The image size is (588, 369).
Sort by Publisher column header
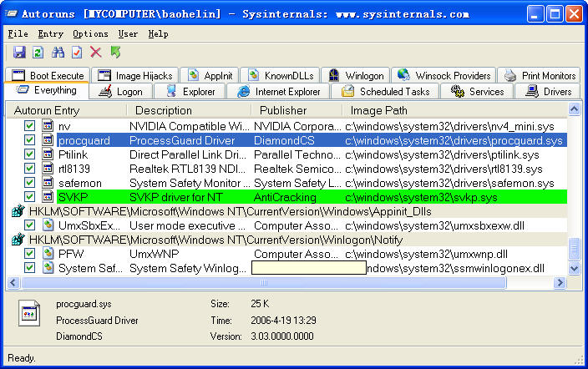point(297,110)
